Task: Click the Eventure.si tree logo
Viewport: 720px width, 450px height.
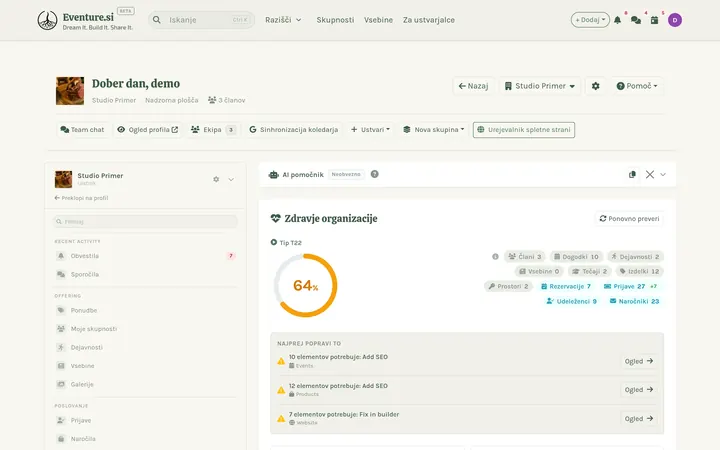Action: 47,20
